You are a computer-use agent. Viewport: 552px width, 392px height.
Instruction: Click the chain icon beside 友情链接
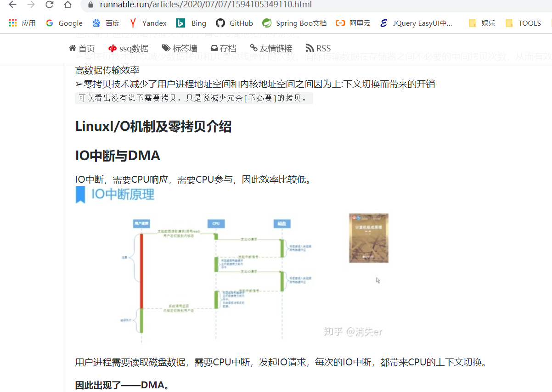point(254,48)
